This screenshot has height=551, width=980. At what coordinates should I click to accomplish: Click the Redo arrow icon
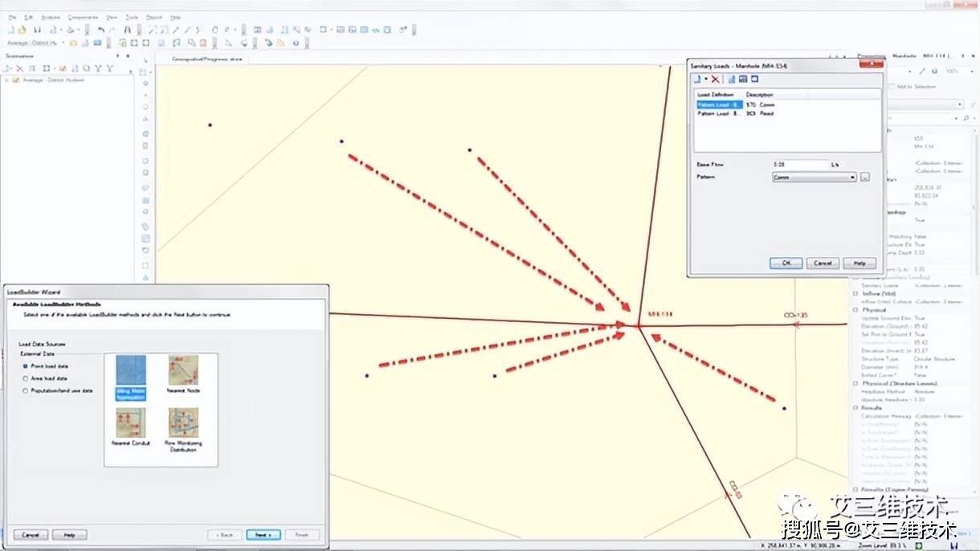click(112, 30)
